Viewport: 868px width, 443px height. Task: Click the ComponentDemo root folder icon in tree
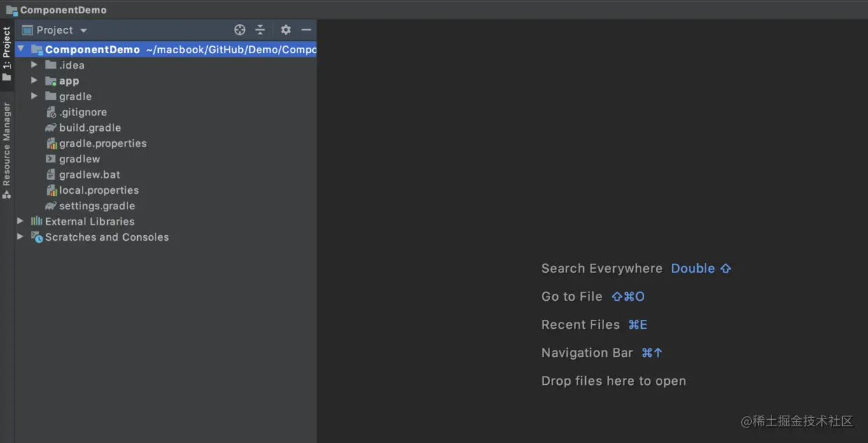click(x=36, y=49)
